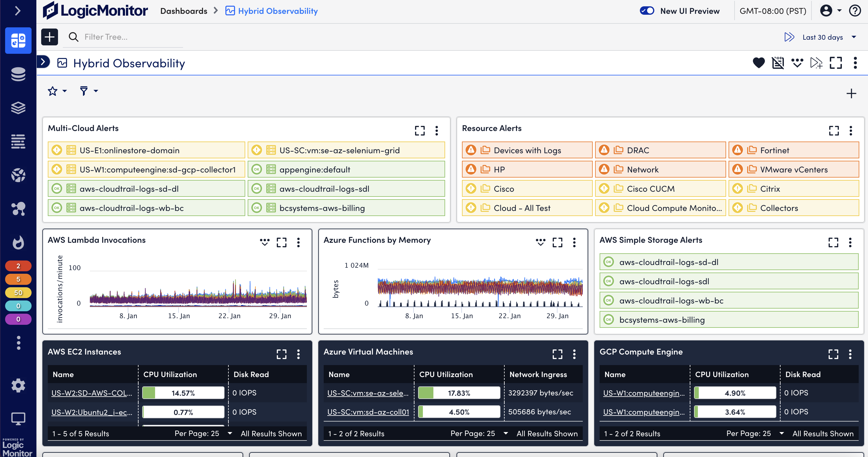Enter fullscreen mode for the dashboard

pyautogui.click(x=836, y=63)
